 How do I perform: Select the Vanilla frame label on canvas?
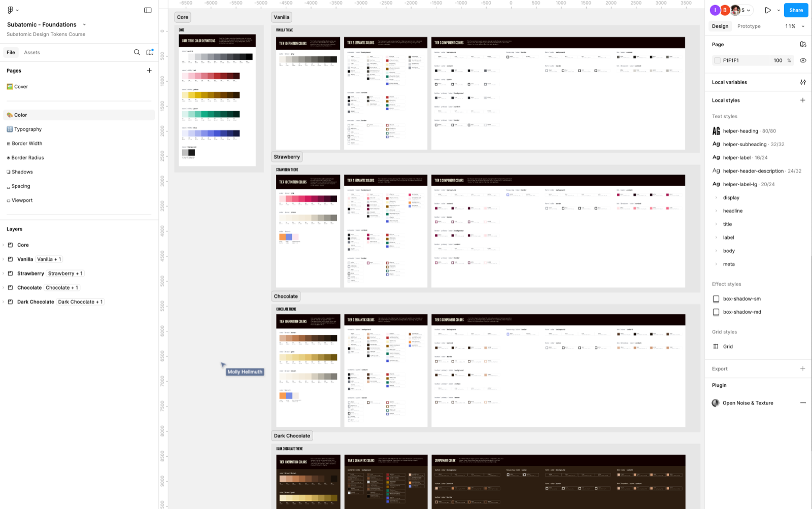[282, 17]
